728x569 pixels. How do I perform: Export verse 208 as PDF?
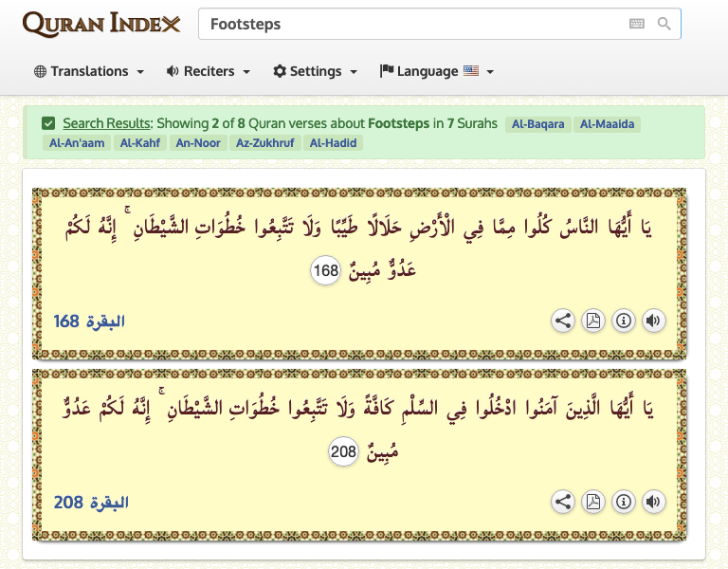592,502
